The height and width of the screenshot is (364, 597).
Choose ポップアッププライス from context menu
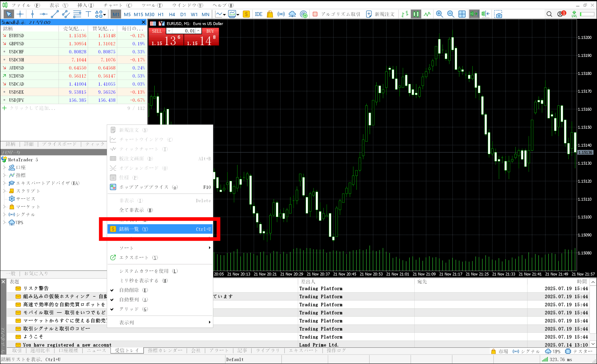click(x=160, y=187)
